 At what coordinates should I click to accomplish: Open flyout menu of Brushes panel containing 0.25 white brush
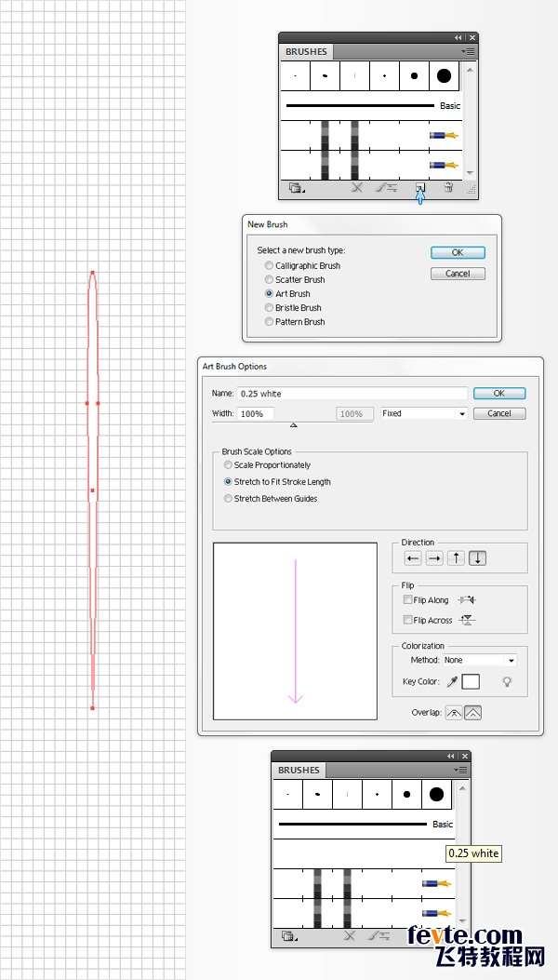[x=460, y=770]
